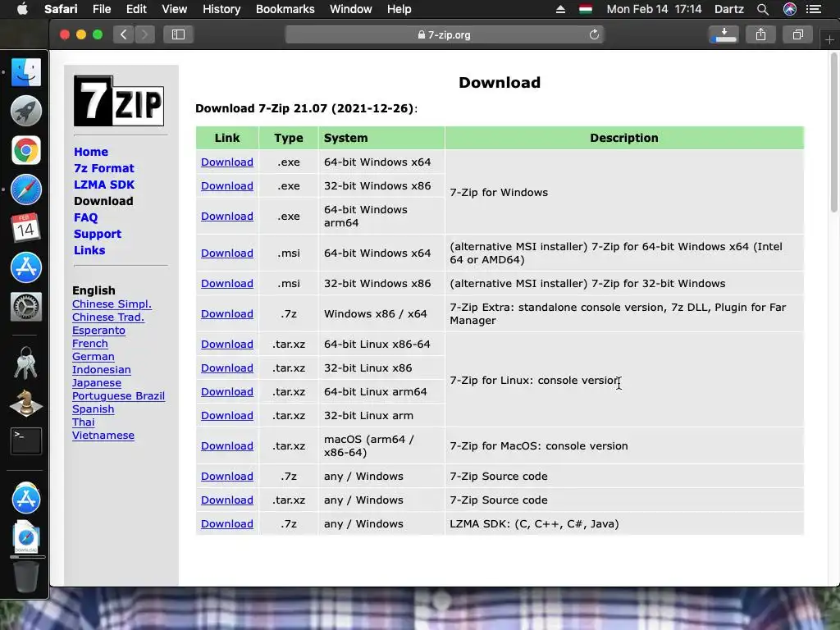Switch language to Esperanto
The image size is (840, 630).
[98, 331]
